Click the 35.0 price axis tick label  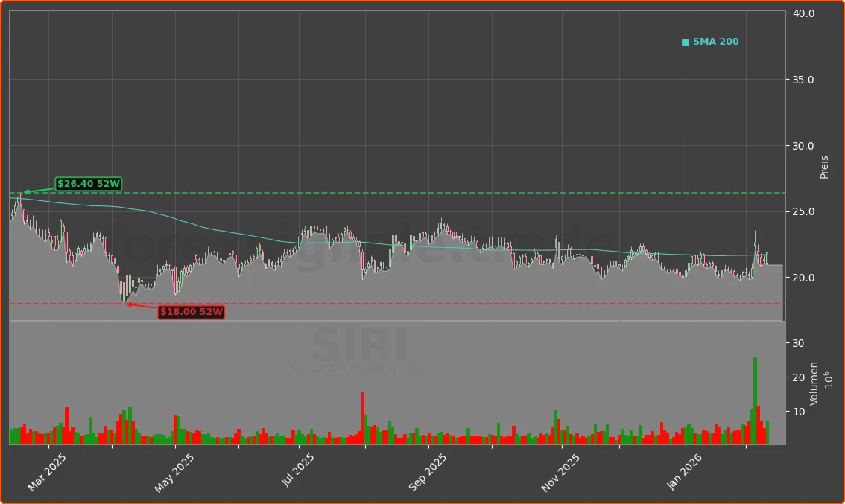[x=804, y=80]
